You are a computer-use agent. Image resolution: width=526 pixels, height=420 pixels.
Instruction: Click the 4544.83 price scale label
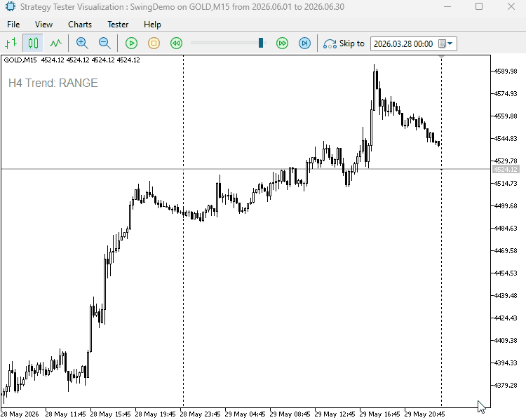[x=506, y=138]
